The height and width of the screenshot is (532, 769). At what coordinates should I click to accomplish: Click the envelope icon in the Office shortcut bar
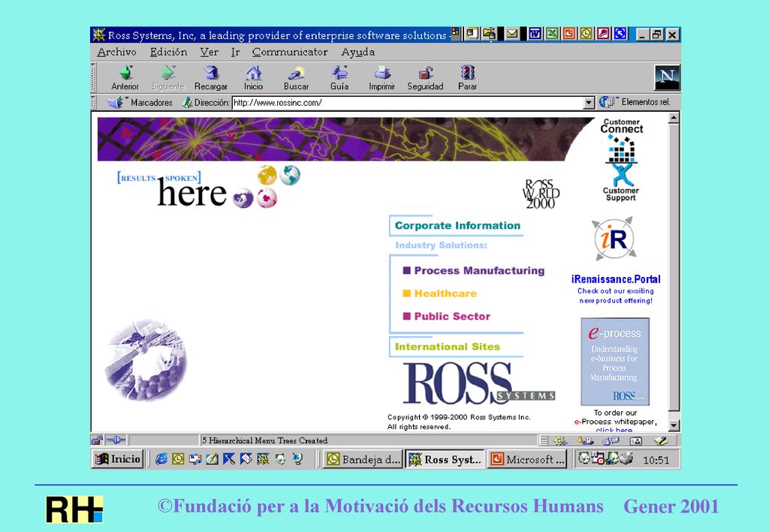tap(512, 34)
